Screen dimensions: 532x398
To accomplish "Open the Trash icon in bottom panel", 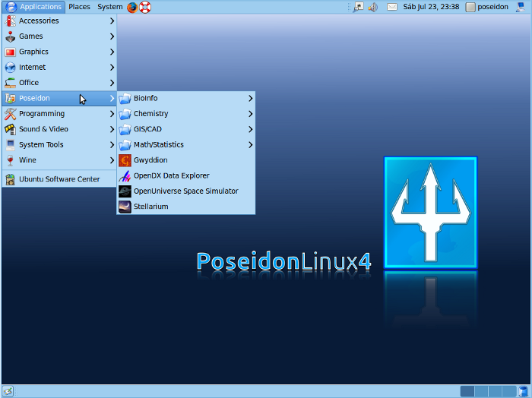I will coord(525,391).
